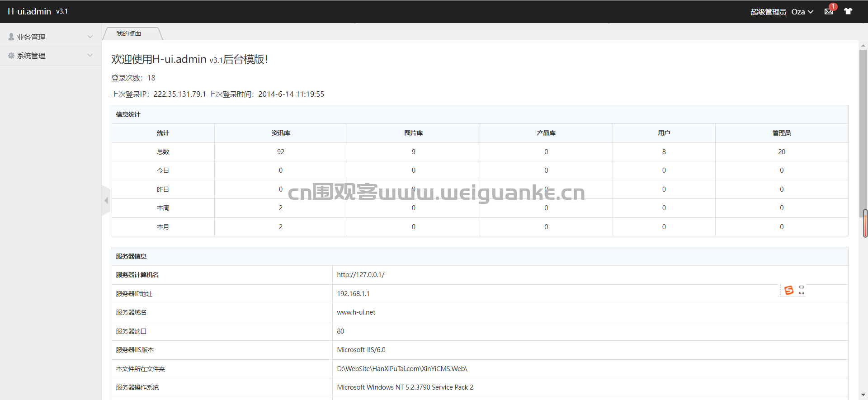The width and height of the screenshot is (868, 400).
Task: Click the 服务器端口 label
Action: [x=131, y=331]
